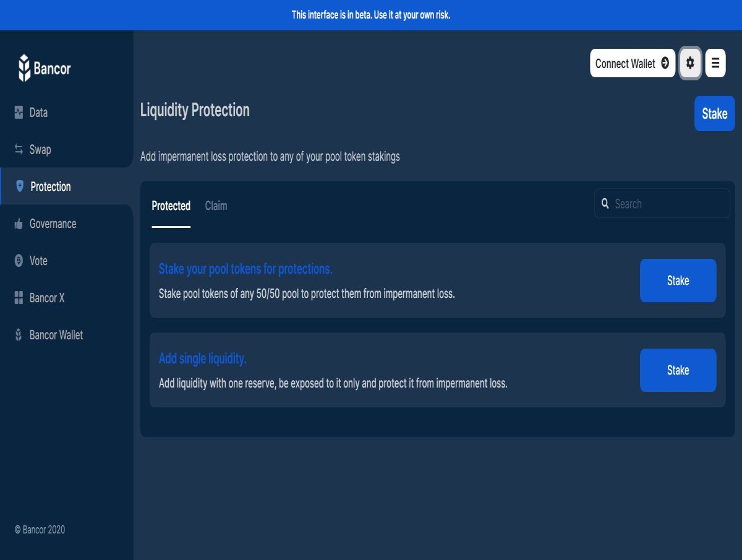Click the Search input field
742x560 pixels.
coord(662,204)
